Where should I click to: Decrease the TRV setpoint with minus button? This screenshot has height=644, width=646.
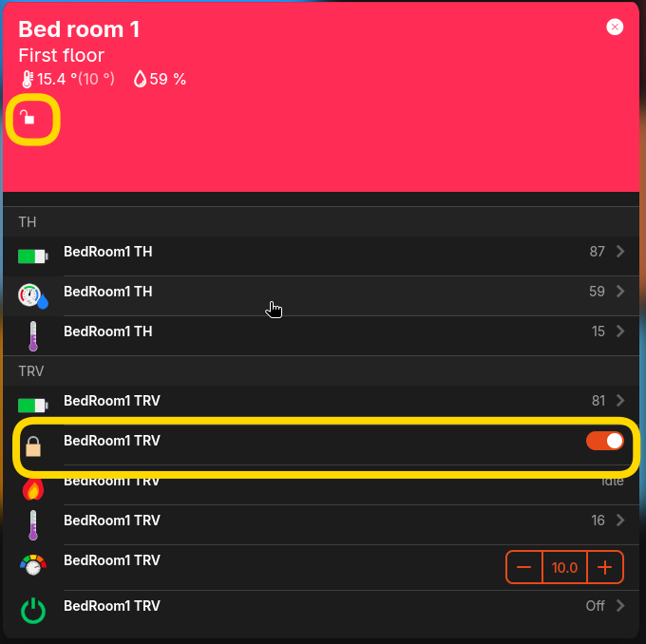(524, 568)
